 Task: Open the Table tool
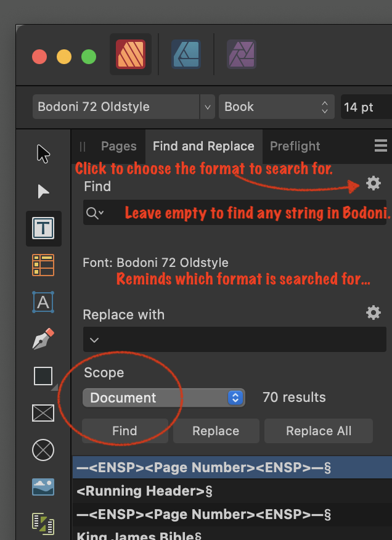point(43,266)
